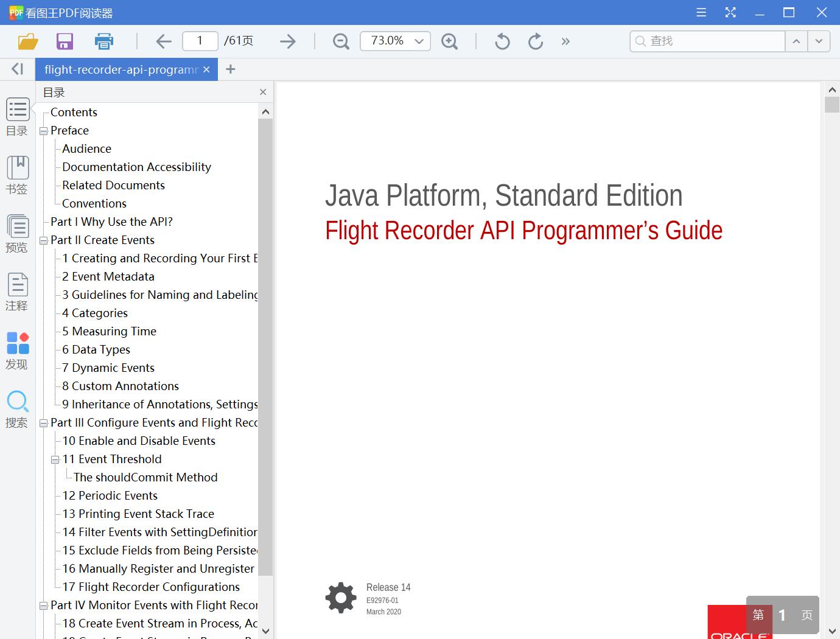This screenshot has height=639, width=840.
Task: Open Part I Why Use the API?
Action: tap(111, 222)
